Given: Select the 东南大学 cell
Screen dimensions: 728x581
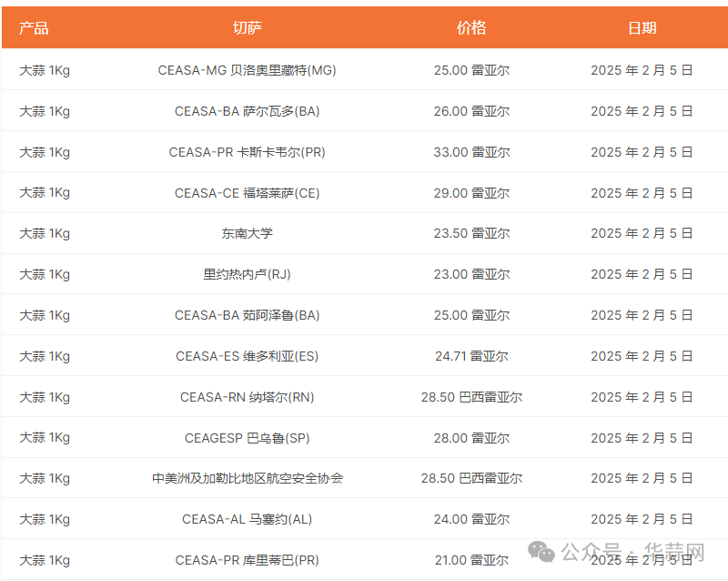Looking at the screenshot, I should 247,233.
